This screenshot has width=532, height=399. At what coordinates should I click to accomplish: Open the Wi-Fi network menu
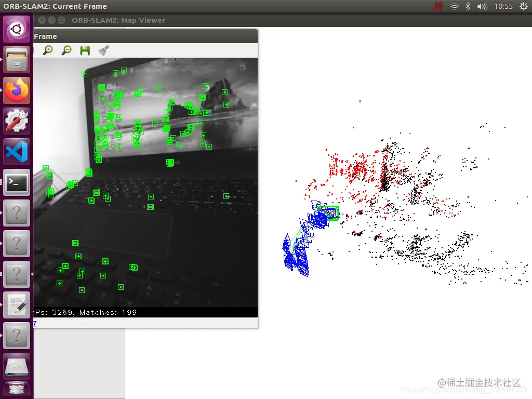coord(454,6)
